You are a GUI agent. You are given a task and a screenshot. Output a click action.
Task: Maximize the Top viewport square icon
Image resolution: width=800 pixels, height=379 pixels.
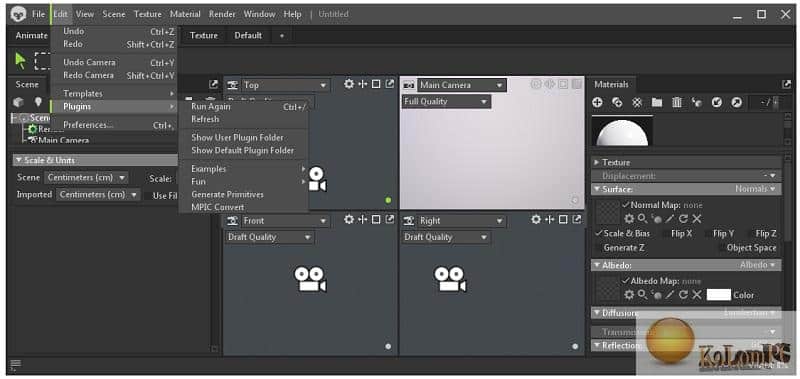pyautogui.click(x=376, y=84)
